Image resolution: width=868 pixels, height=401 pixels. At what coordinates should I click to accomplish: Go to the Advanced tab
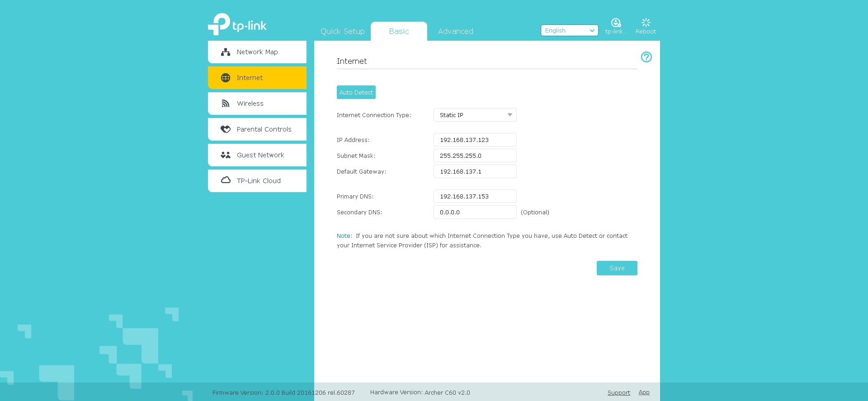pyautogui.click(x=456, y=31)
